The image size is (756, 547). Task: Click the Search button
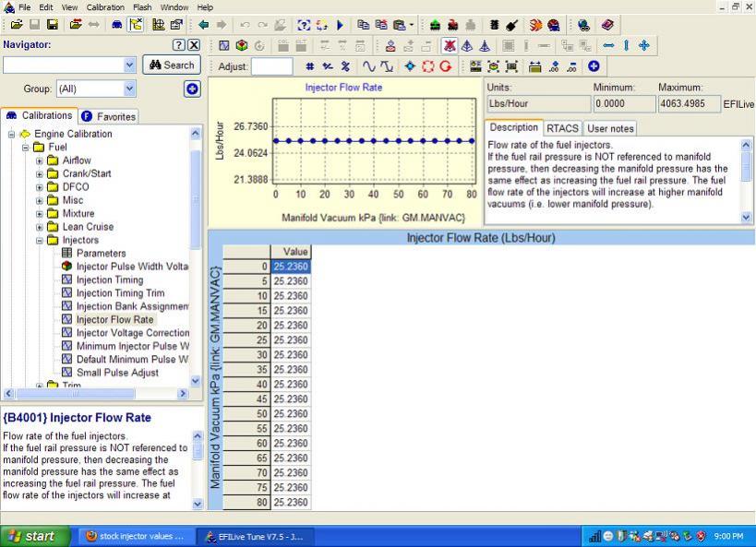(x=172, y=65)
